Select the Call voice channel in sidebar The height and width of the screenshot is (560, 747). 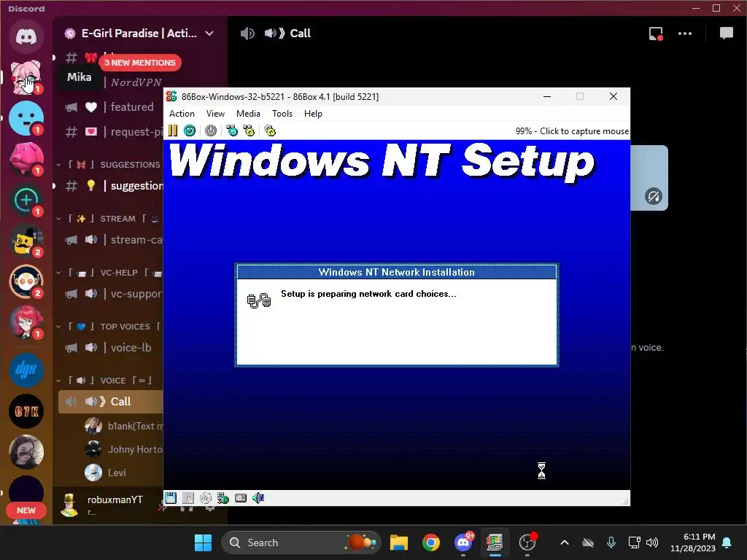[x=111, y=402]
